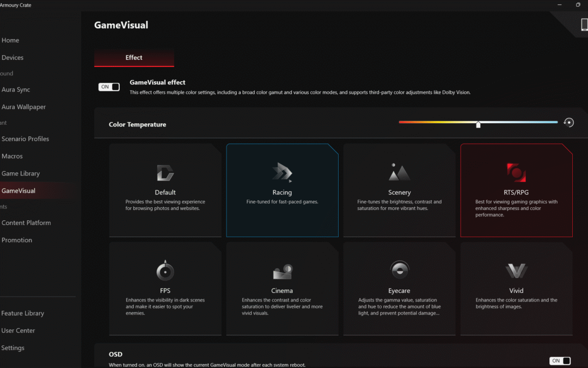Reset color temperature to default
Viewport: 588px width, 368px height.
[569, 123]
